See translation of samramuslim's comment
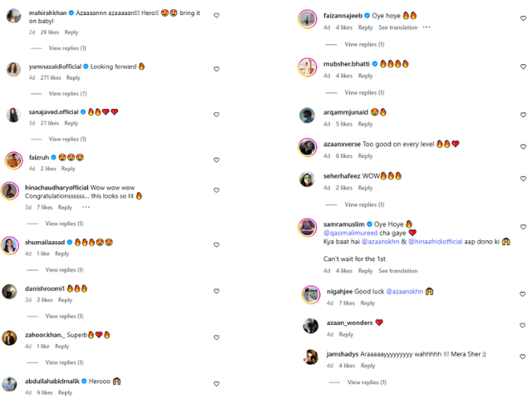 click(x=398, y=271)
